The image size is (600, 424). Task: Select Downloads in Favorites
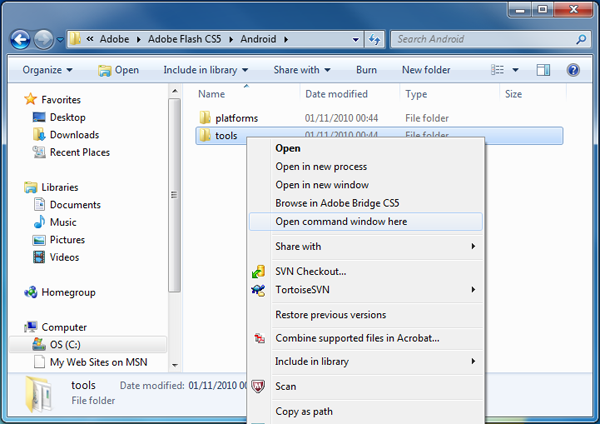point(66,135)
